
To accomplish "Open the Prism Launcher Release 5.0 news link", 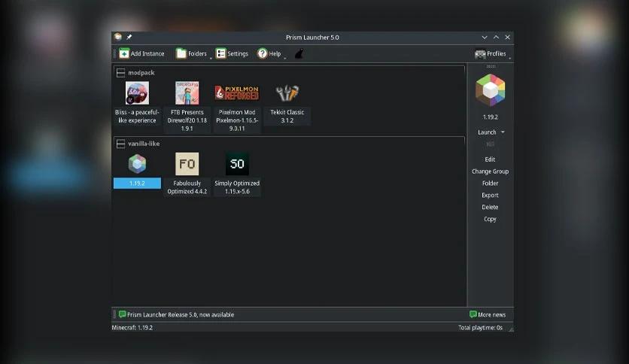I will coord(181,314).
